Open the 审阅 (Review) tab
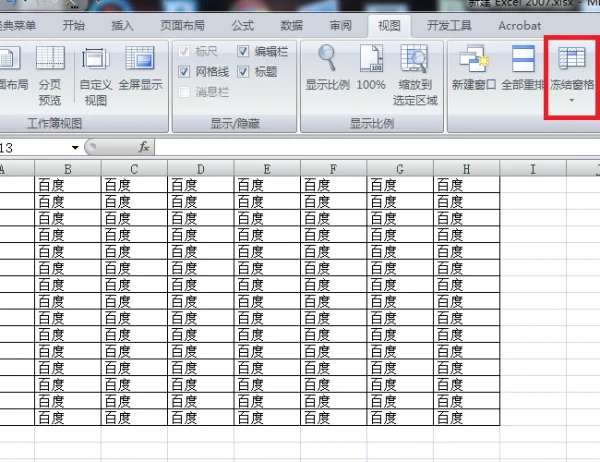Image resolution: width=600 pixels, height=462 pixels. coord(341,26)
